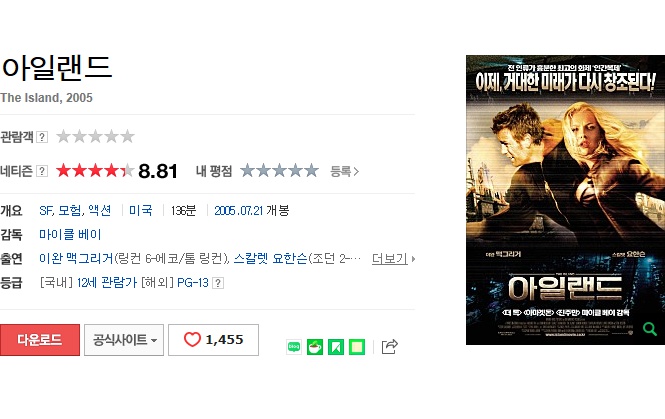Open director 마이클 베이 link
The height and width of the screenshot is (419, 665).
tap(70, 235)
